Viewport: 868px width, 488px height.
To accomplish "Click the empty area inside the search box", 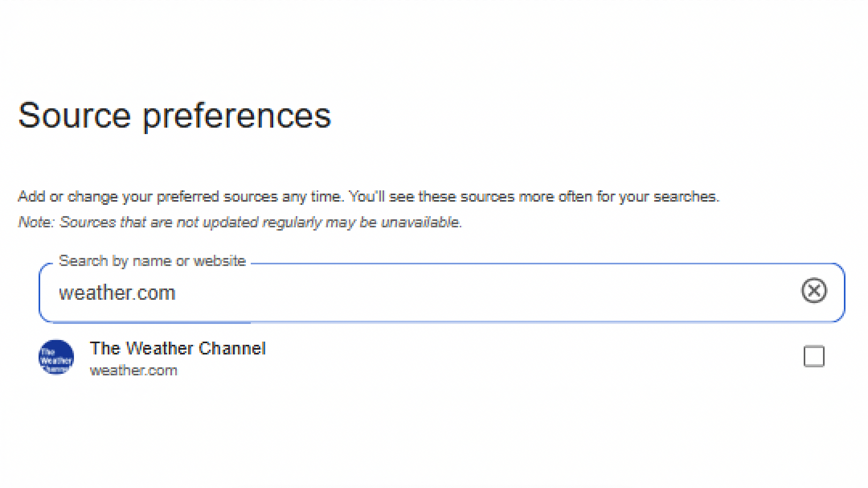I will (x=482, y=293).
